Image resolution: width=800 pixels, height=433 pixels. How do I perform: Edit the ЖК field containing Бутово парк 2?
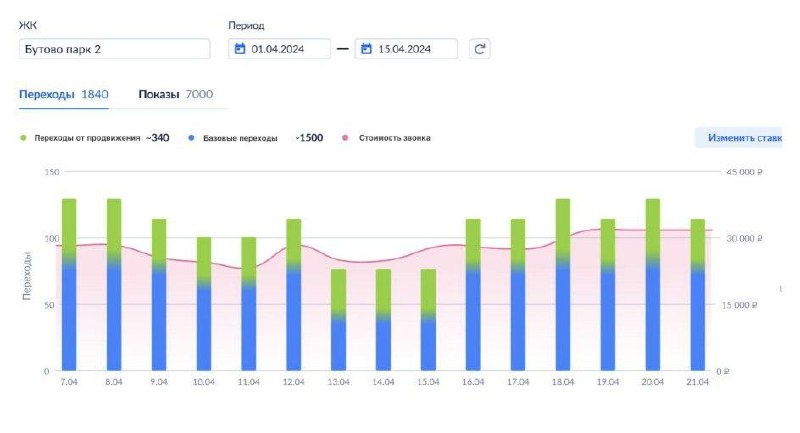pyautogui.click(x=115, y=49)
